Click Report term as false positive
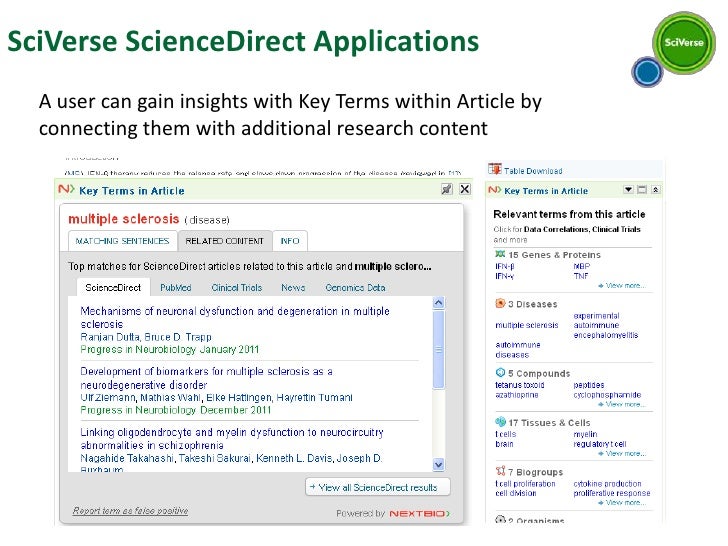 [x=130, y=511]
